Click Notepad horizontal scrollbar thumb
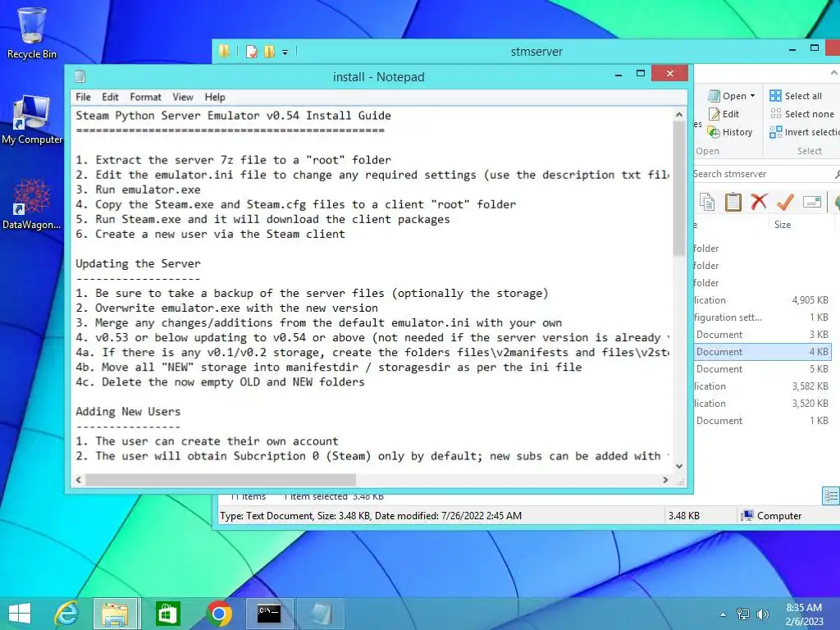 [x=221, y=480]
